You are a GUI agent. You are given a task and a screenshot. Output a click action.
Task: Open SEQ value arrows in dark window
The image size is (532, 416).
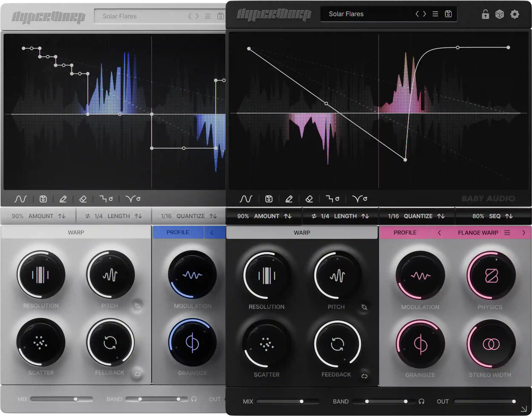pos(509,216)
